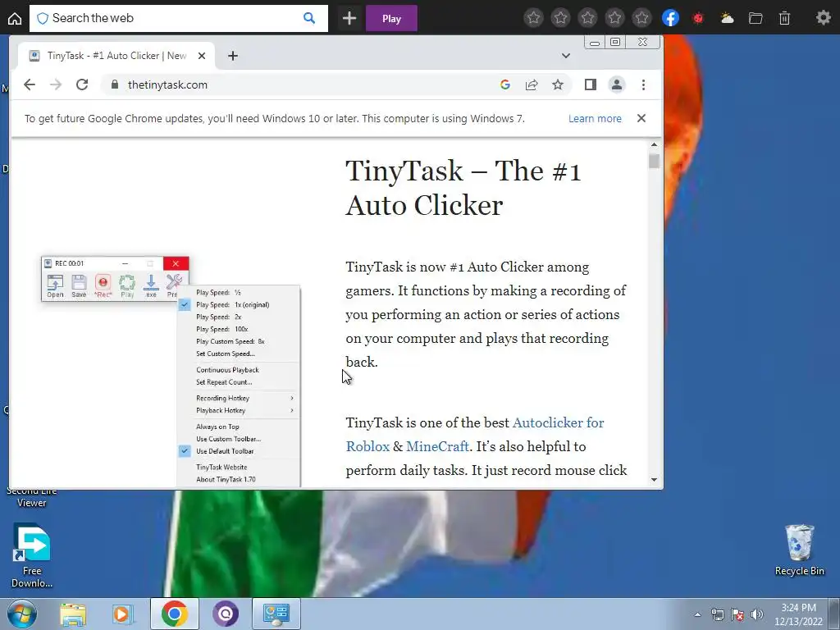
Task: Click the weather icon in top bar
Action: [727, 18]
